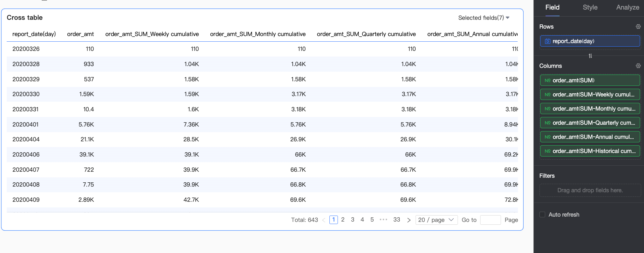Select the order_amt(SUM-Historical cum... field pill
This screenshot has height=253, width=644.
click(x=590, y=151)
